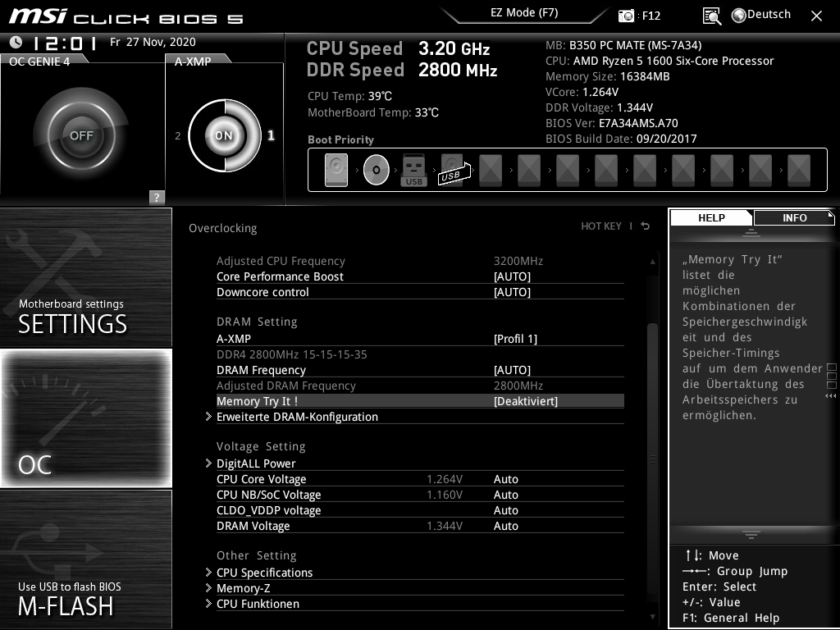Open the OC overclocking section

(85, 418)
